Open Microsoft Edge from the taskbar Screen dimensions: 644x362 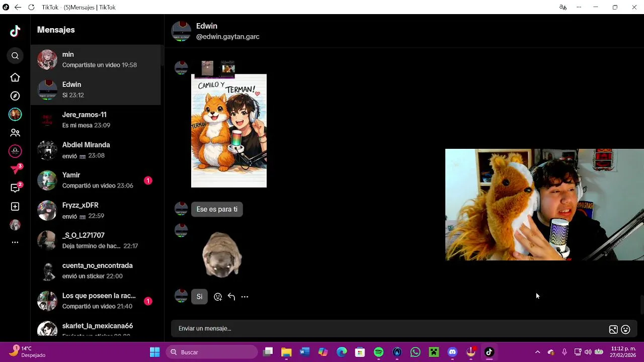[342, 352]
